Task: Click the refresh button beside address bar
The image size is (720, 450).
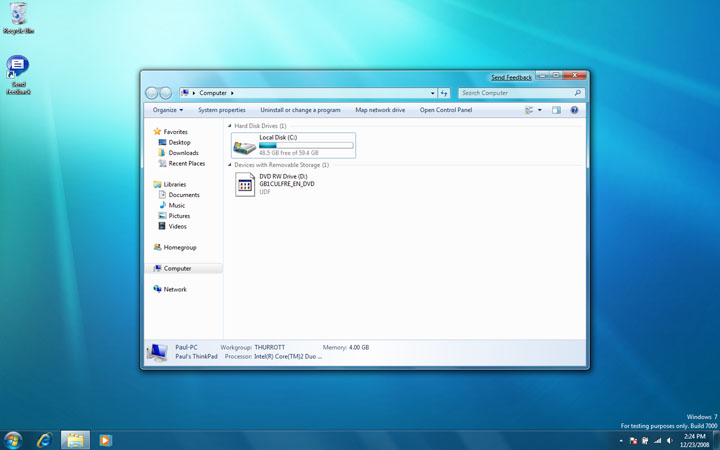Action: click(x=444, y=93)
